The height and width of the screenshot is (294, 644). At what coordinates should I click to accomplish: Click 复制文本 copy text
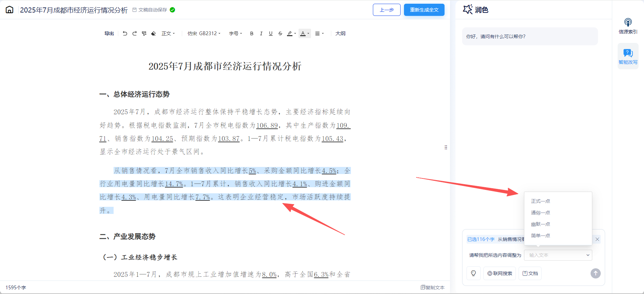coord(432,288)
